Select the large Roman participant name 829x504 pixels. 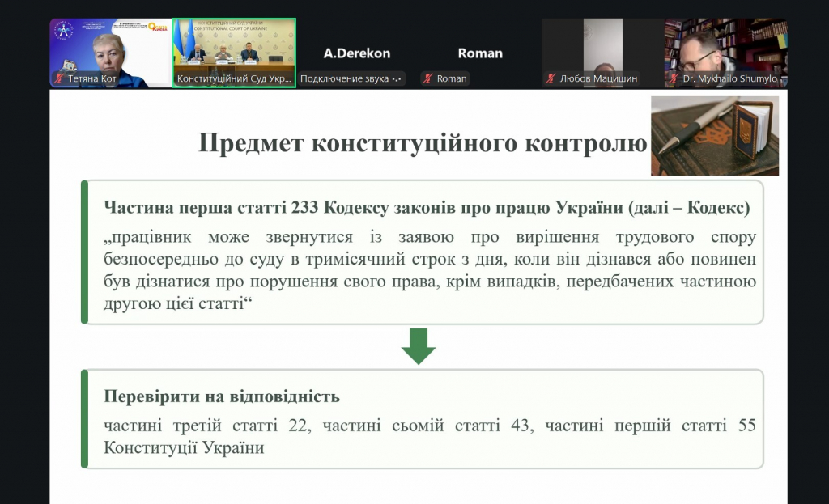[x=480, y=53]
